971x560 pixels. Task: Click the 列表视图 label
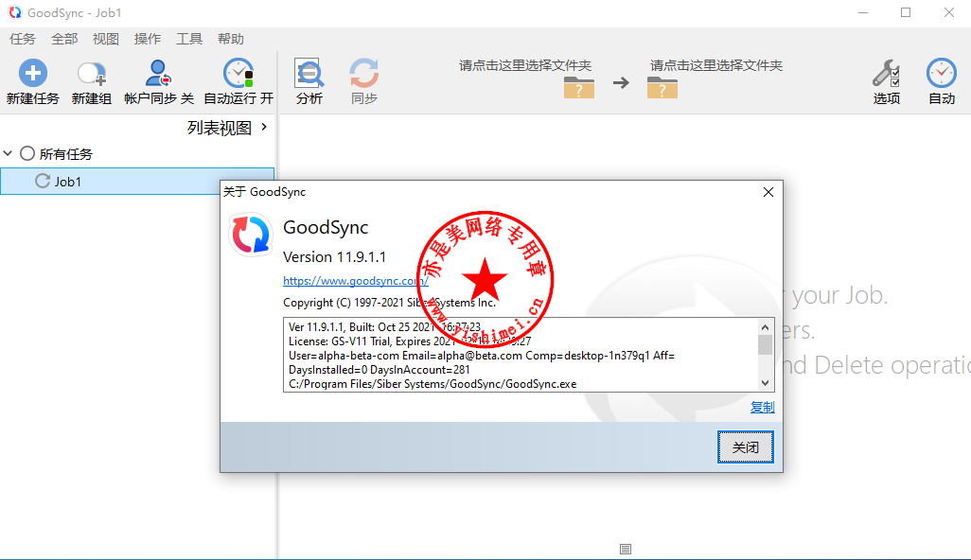click(x=220, y=128)
